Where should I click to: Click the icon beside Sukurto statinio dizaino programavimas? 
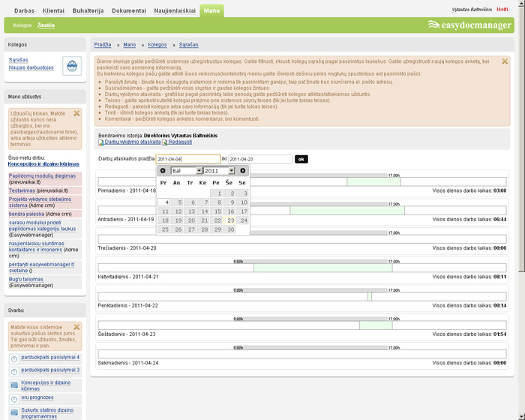(x=14, y=412)
